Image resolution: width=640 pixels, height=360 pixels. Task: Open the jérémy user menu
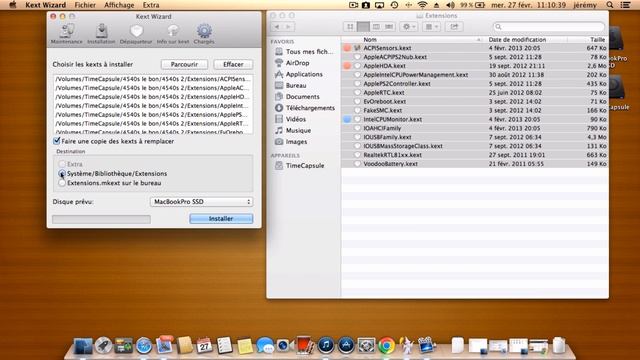pos(584,5)
